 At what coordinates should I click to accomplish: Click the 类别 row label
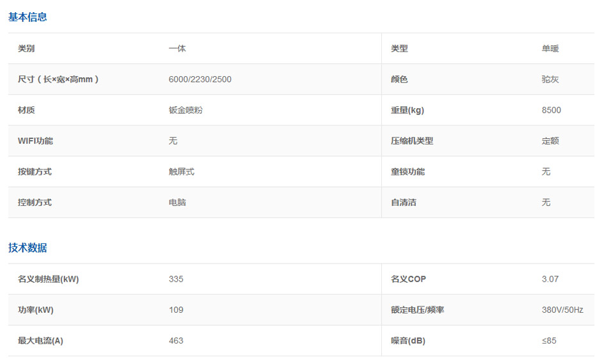26,49
